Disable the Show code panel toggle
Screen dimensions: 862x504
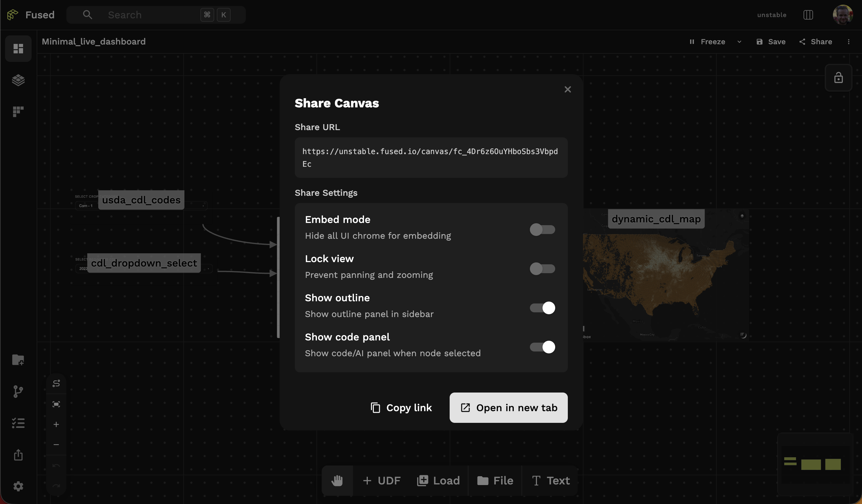542,347
